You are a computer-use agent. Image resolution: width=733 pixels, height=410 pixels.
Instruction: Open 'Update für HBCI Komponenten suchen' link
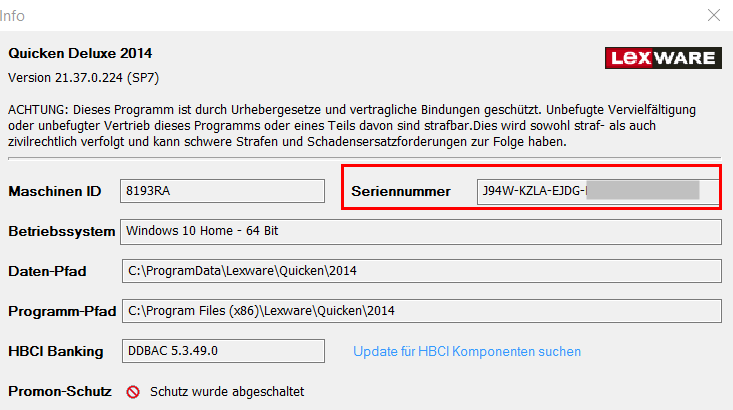(x=467, y=351)
